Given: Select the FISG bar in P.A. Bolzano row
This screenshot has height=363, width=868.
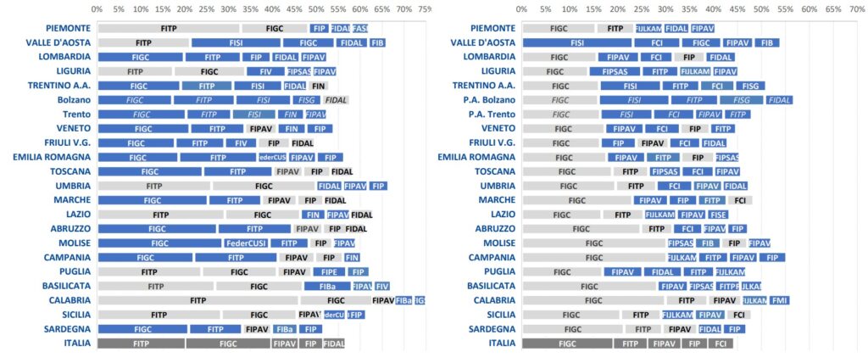Looking at the screenshot, I should tap(741, 100).
